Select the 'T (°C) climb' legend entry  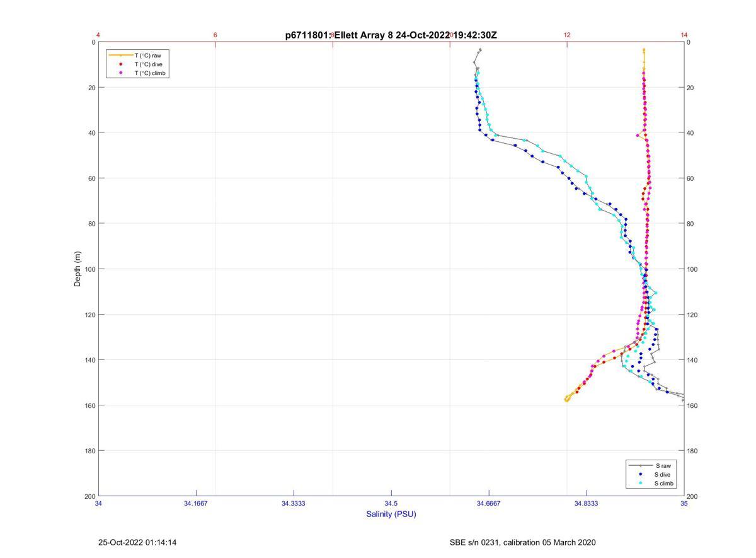pos(151,73)
